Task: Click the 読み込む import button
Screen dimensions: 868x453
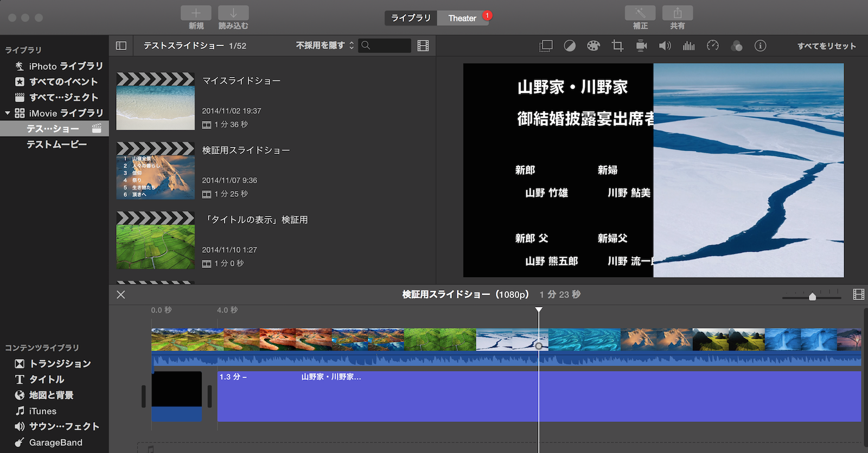Action: [x=233, y=14]
